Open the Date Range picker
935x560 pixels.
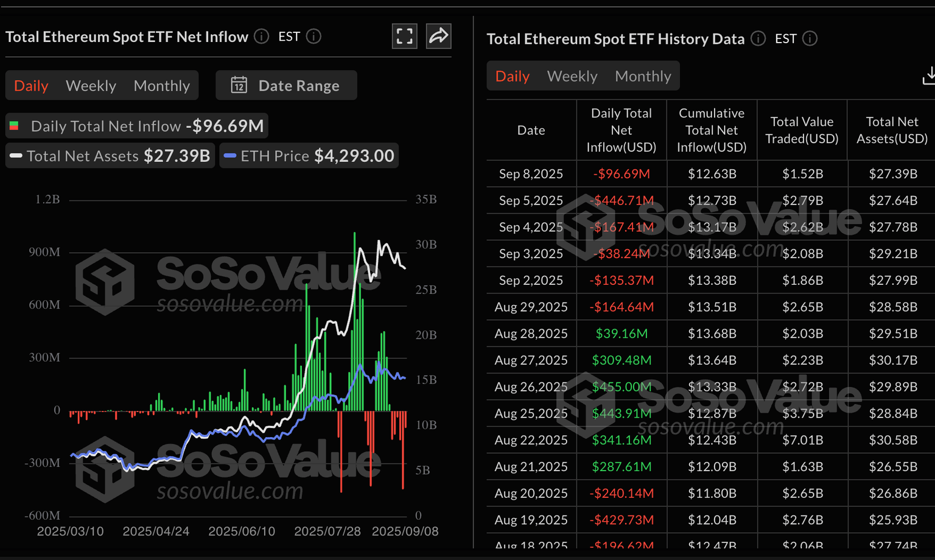[287, 85]
